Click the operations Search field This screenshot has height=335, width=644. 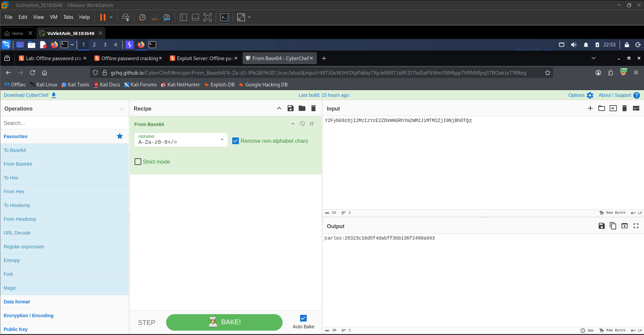point(64,123)
